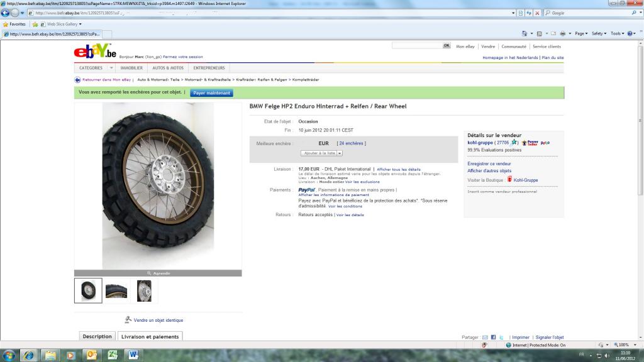Select the second tire tread thumbnail
Image resolution: width=644 pixels, height=362 pixels.
[x=116, y=290]
